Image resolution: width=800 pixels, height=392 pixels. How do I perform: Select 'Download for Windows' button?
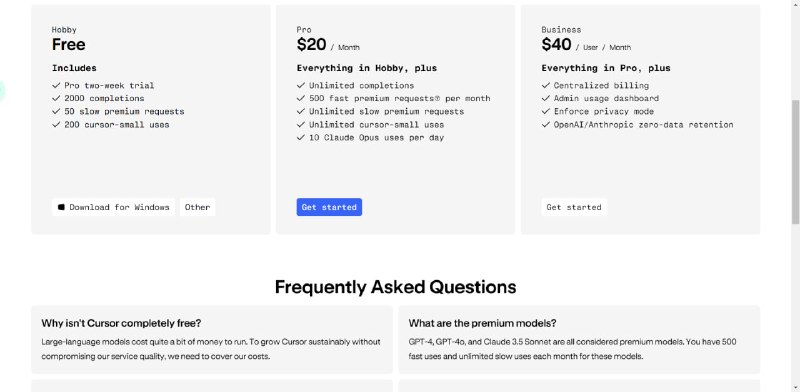click(x=113, y=207)
